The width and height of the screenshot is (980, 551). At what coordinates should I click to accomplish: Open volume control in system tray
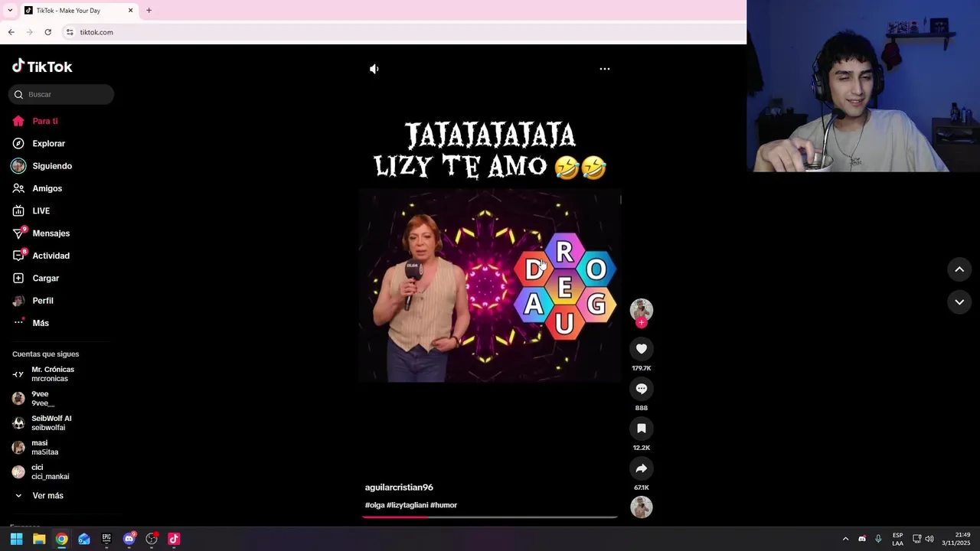[929, 539]
